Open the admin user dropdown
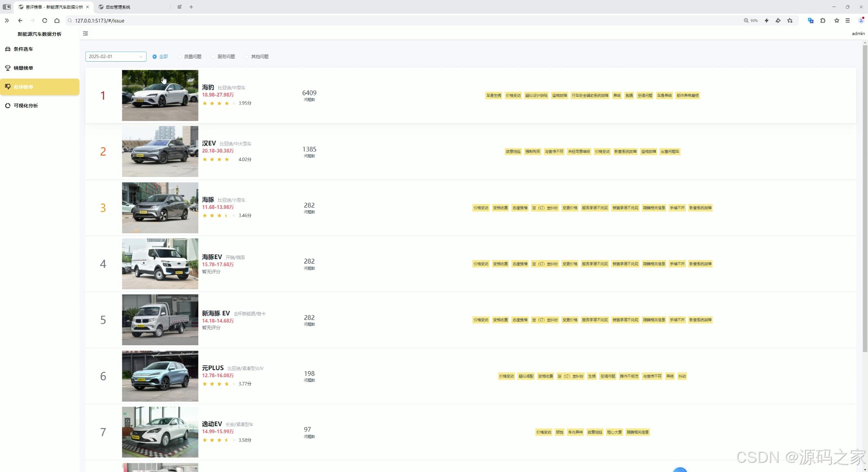 pyautogui.click(x=858, y=34)
